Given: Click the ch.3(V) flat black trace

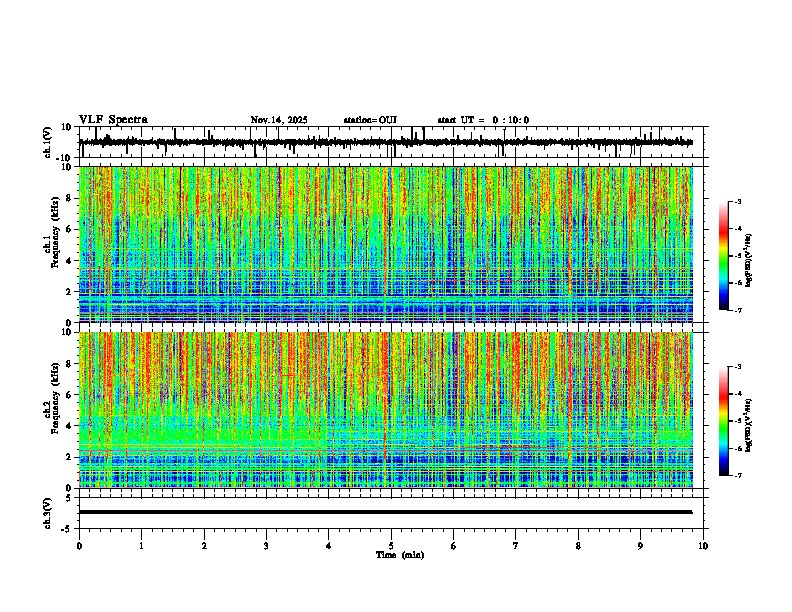Looking at the screenshot, I should [386, 512].
